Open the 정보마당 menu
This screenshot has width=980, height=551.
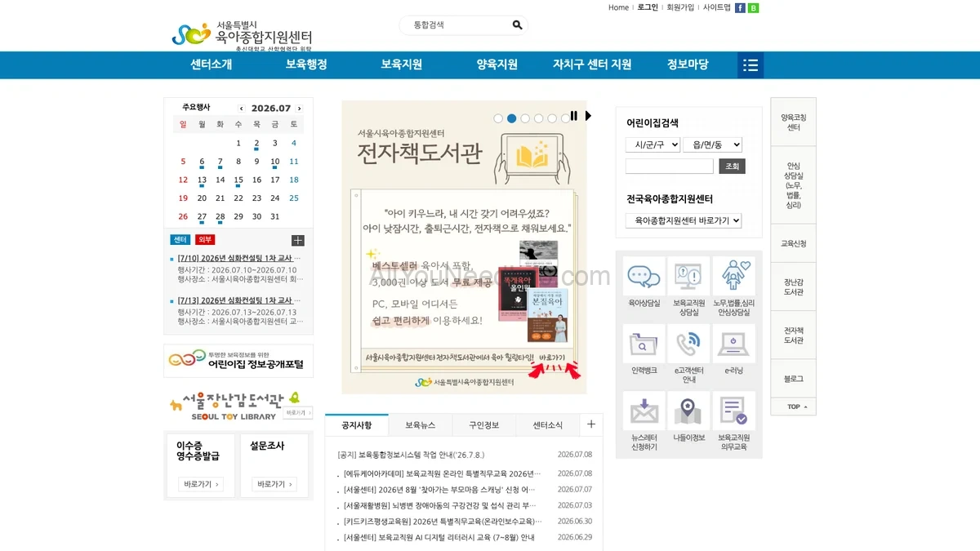[688, 64]
